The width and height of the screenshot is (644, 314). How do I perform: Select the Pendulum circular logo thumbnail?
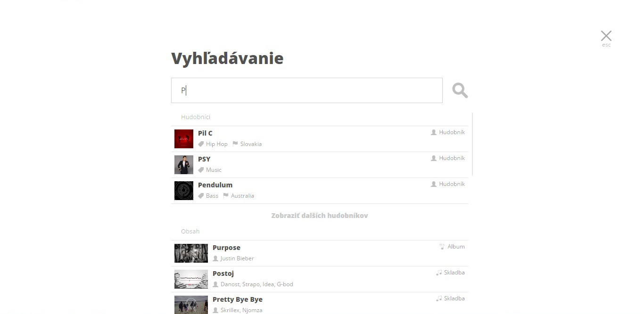pyautogui.click(x=184, y=191)
